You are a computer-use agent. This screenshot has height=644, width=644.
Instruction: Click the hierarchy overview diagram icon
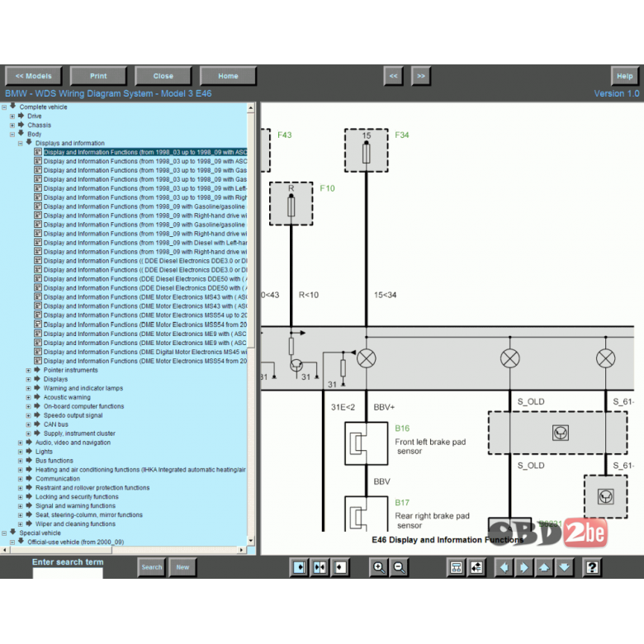(456, 567)
